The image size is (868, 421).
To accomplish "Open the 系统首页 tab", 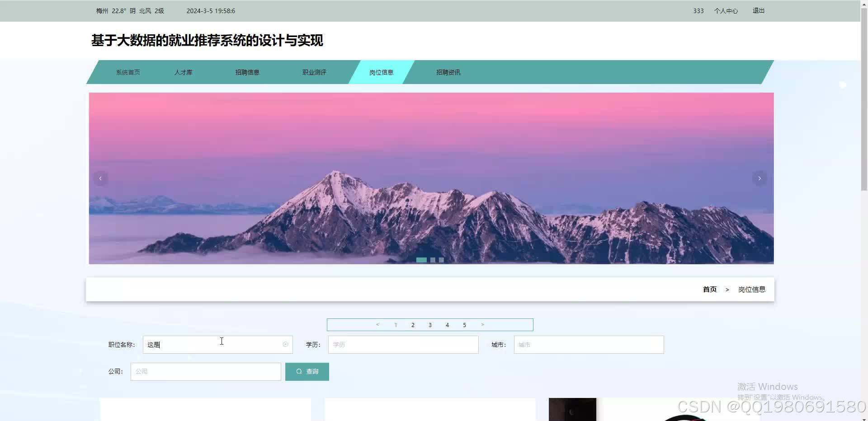I will (x=128, y=72).
